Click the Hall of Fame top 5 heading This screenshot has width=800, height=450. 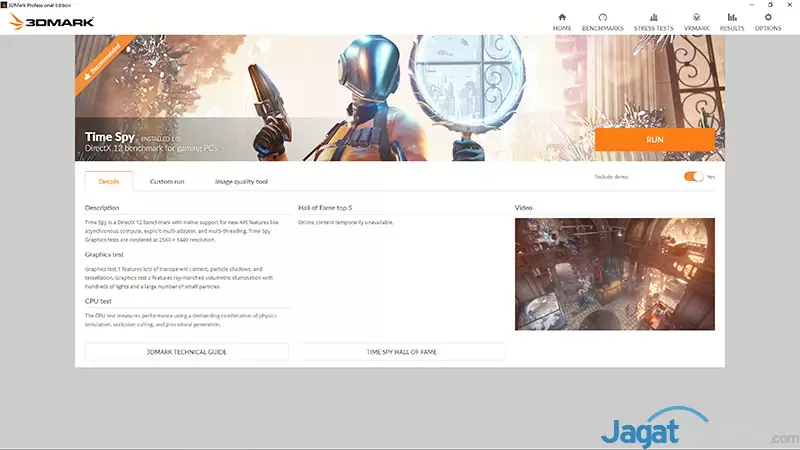point(325,208)
